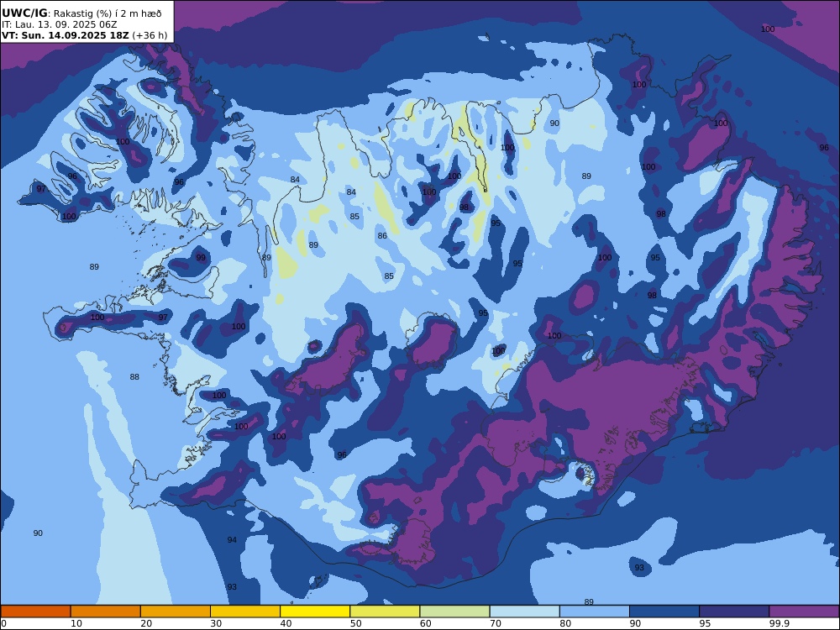
Task: Click the 80–90 medium blue legend swatch
Action: click(x=595, y=612)
